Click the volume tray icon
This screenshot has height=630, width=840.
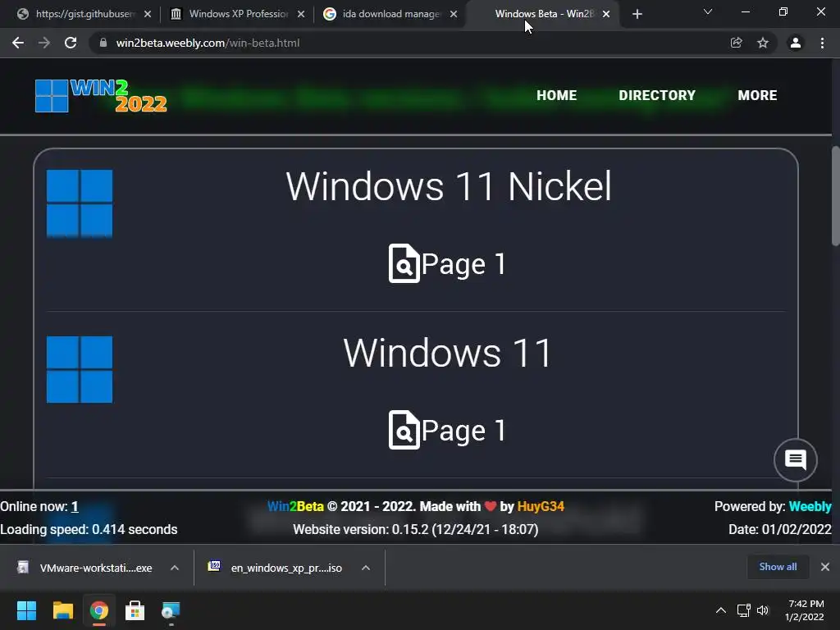click(x=763, y=610)
